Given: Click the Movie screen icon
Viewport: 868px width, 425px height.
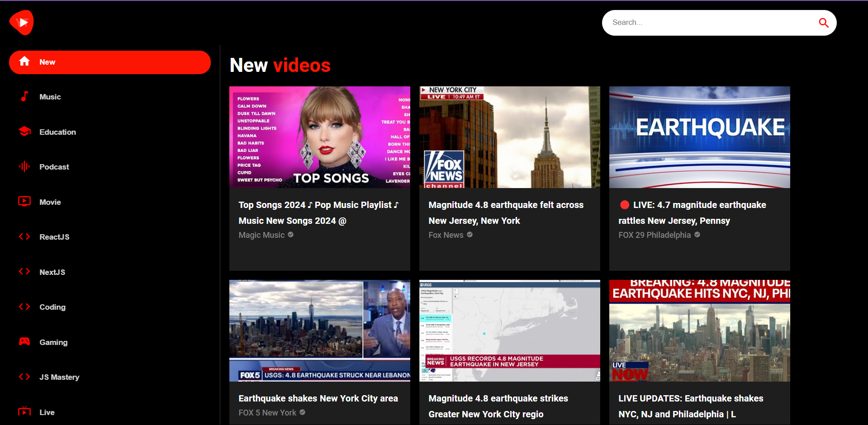Looking at the screenshot, I should [24, 202].
